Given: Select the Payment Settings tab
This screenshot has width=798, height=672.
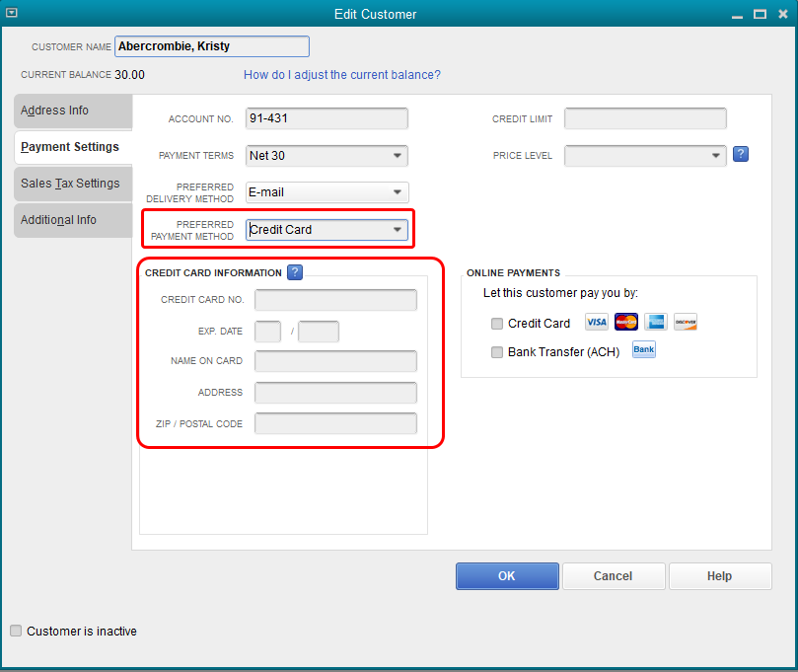Looking at the screenshot, I should pos(73,147).
